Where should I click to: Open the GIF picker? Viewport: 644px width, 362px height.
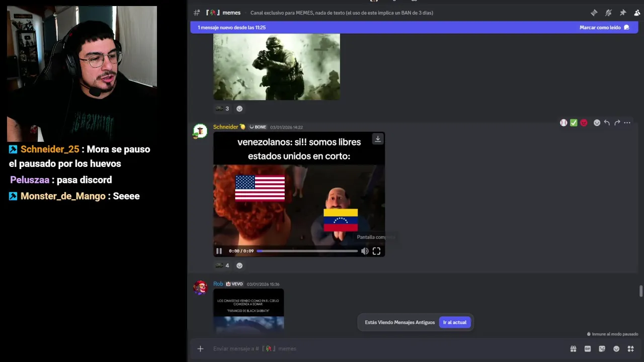coord(588,348)
